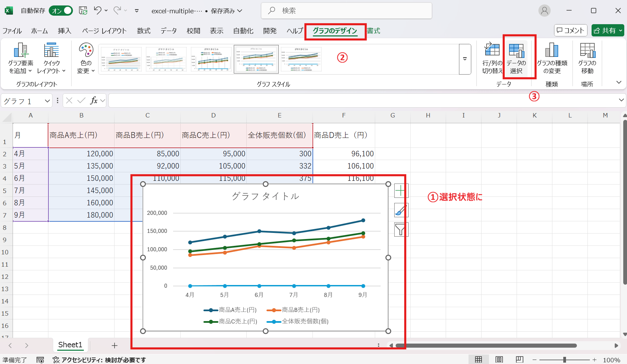Click グラフ要素を追加 in the ribbon
This screenshot has width=627, height=364.
point(20,58)
